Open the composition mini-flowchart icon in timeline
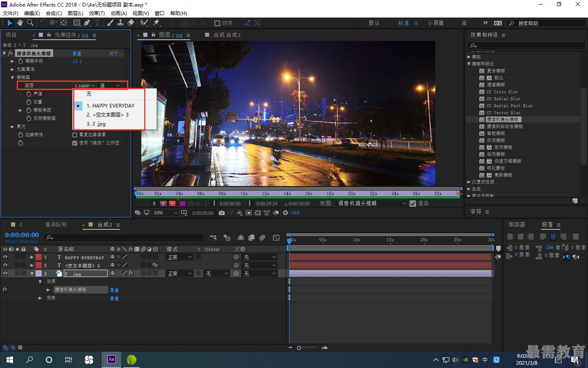This screenshot has height=368, width=588. [213, 237]
